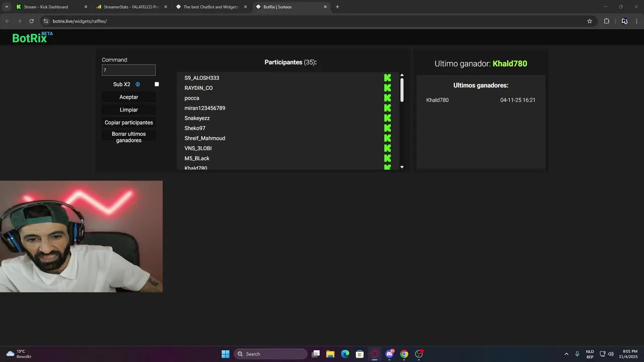The width and height of the screenshot is (644, 362).
Task: Expand the browser tab search dropdown
Action: pyautogui.click(x=7, y=7)
